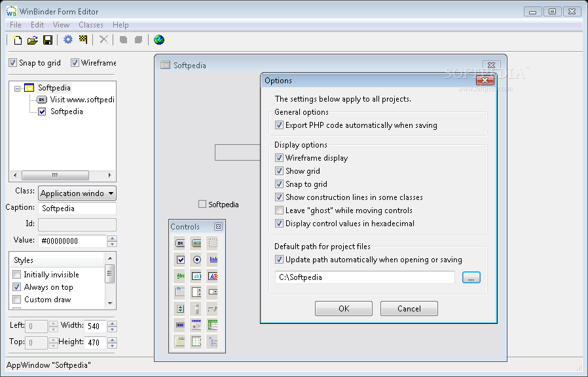The width and height of the screenshot is (588, 377).
Task: Pick the tab control icon in Controls palette
Action: [x=180, y=342]
